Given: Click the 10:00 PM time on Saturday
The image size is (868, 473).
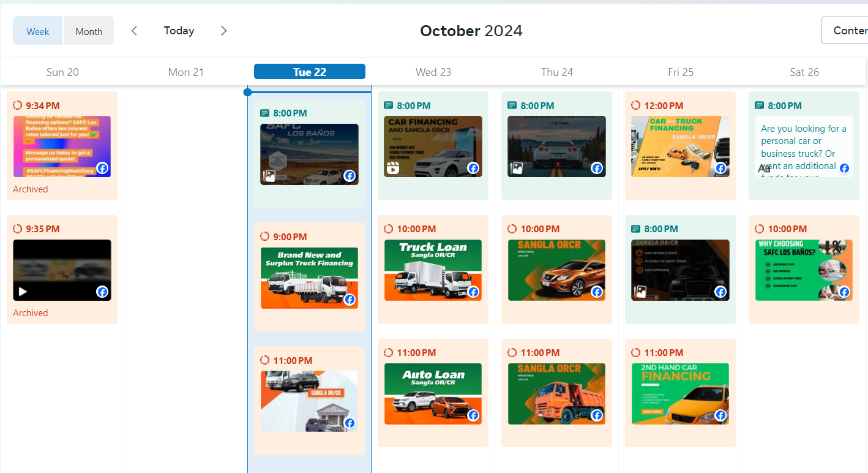Looking at the screenshot, I should [x=787, y=229].
